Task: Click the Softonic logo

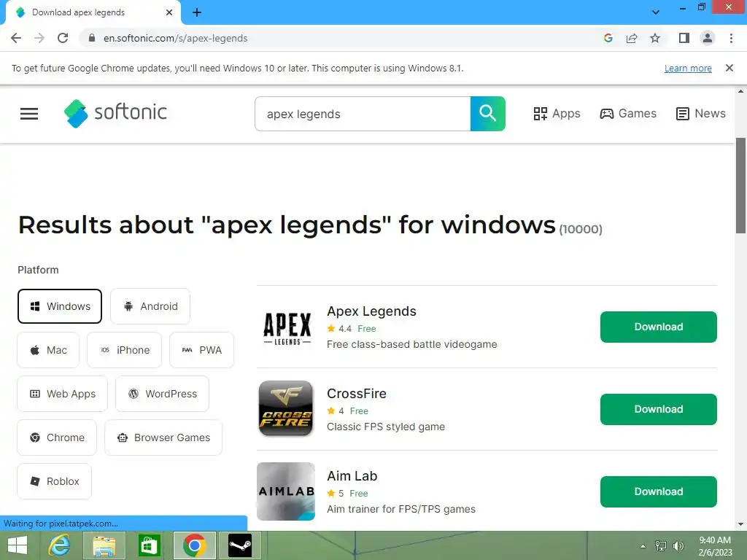Action: (x=116, y=113)
